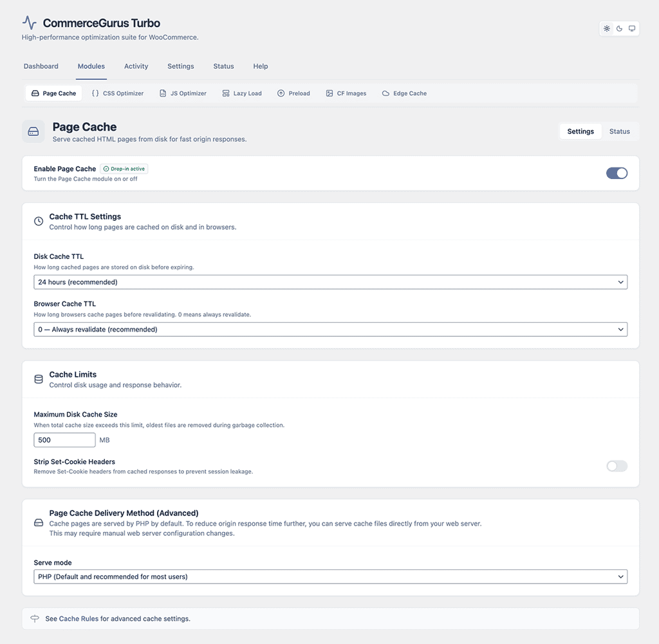This screenshot has width=659, height=644.
Task: Select the Modules tab
Action: pyautogui.click(x=91, y=66)
